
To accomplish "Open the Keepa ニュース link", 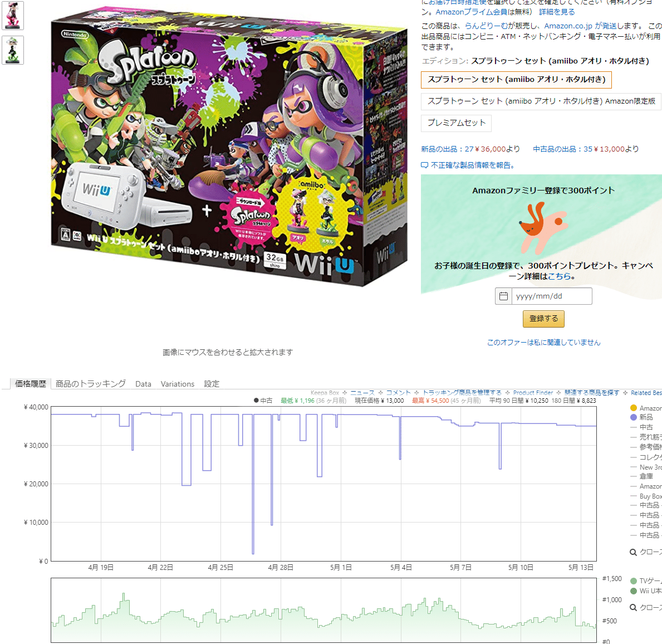I will point(362,393).
